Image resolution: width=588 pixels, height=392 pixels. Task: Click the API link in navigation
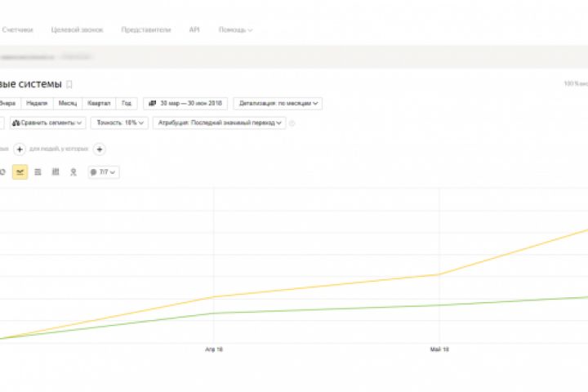(x=194, y=29)
